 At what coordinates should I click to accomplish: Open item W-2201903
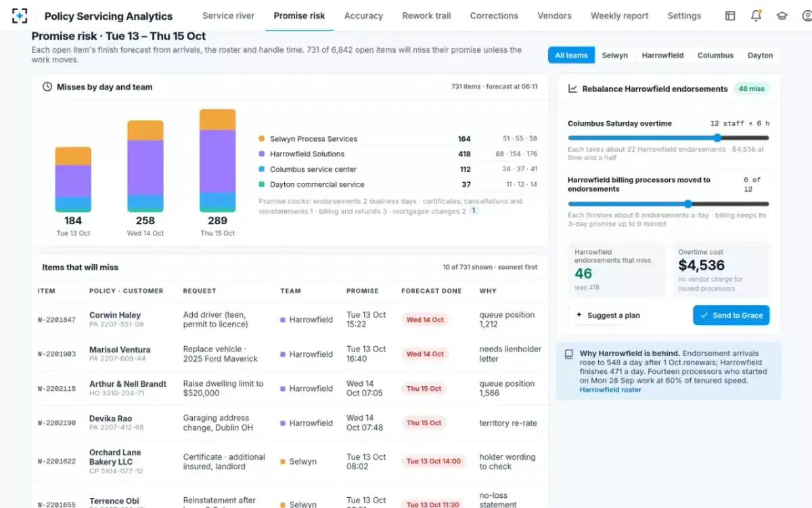pyautogui.click(x=57, y=354)
